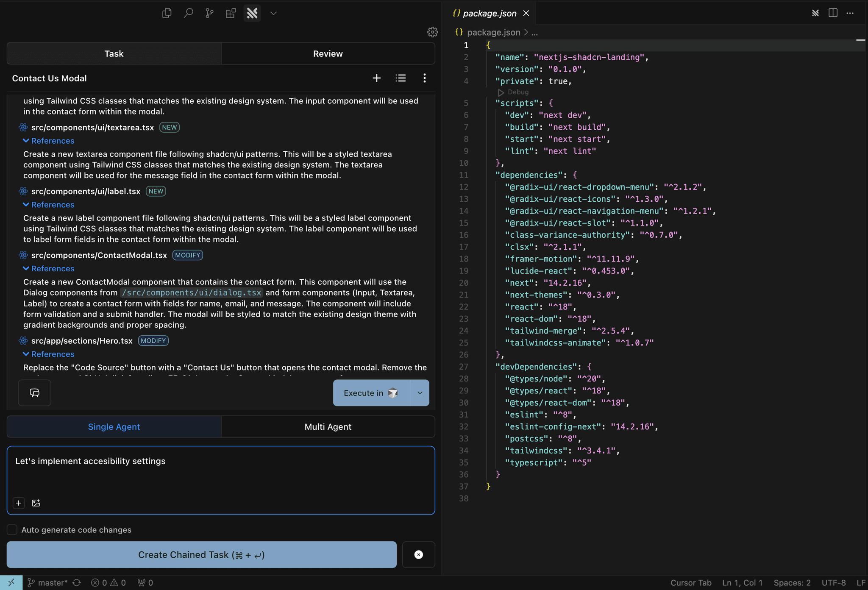Open the Source Control branch icon
The image size is (868, 590).
coord(209,13)
